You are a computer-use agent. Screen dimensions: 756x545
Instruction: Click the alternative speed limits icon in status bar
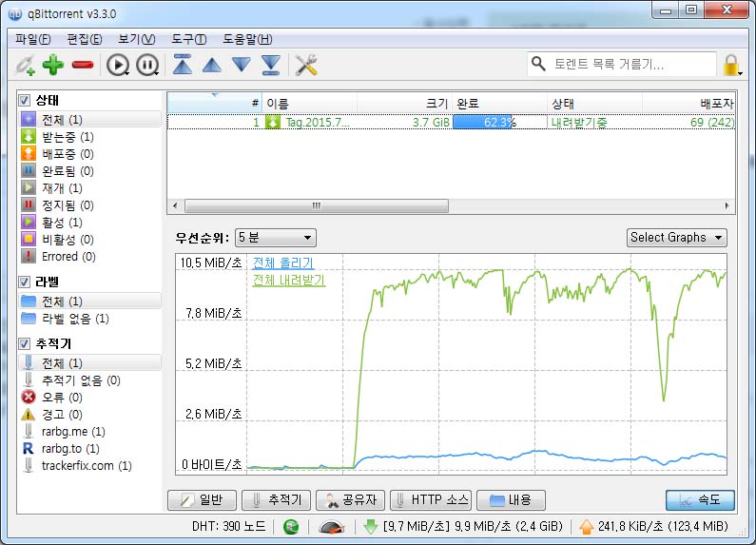tap(332, 527)
